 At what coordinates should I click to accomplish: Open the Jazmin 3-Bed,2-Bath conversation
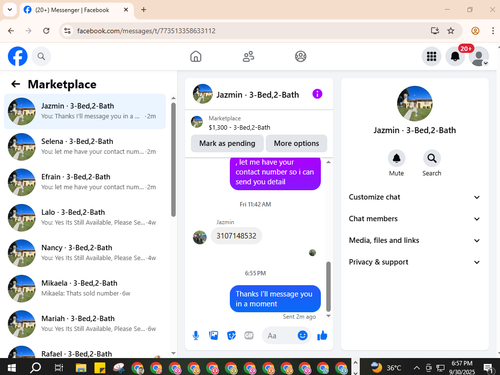85,111
